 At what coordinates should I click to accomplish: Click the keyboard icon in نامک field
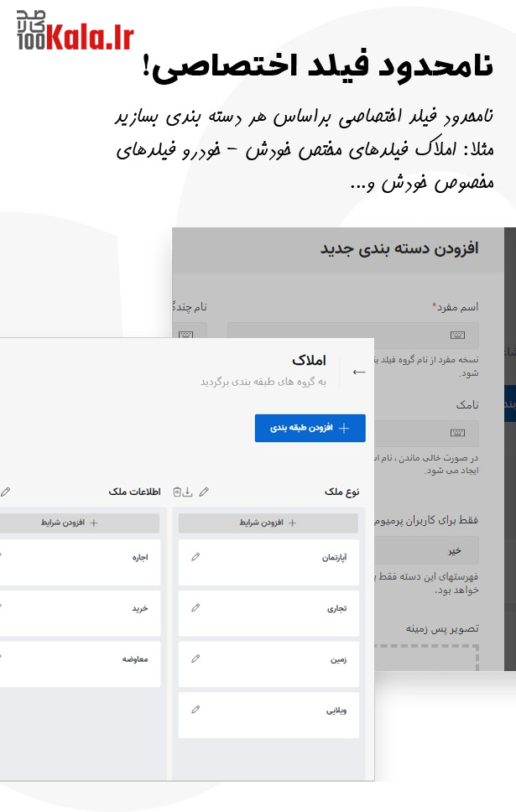coord(457,433)
